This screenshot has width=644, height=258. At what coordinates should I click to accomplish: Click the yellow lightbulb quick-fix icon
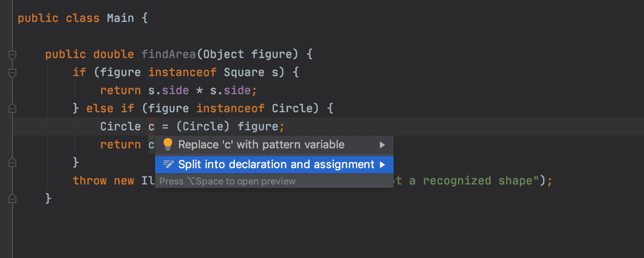click(x=167, y=144)
